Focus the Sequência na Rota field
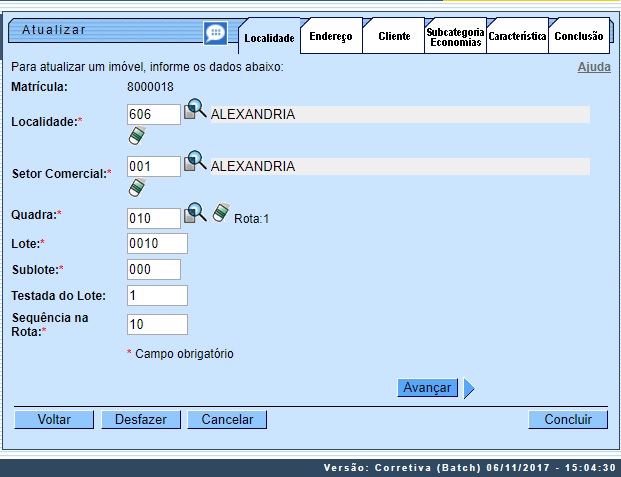621x477 pixels. coord(157,324)
